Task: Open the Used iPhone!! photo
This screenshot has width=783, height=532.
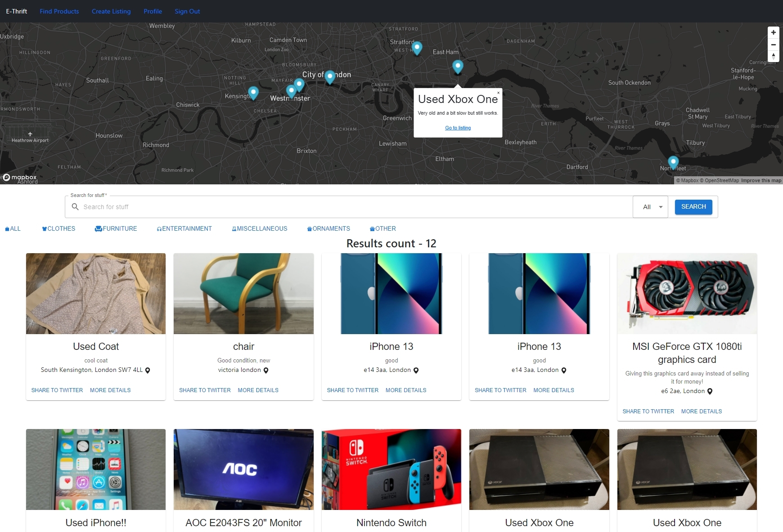Action: click(96, 469)
